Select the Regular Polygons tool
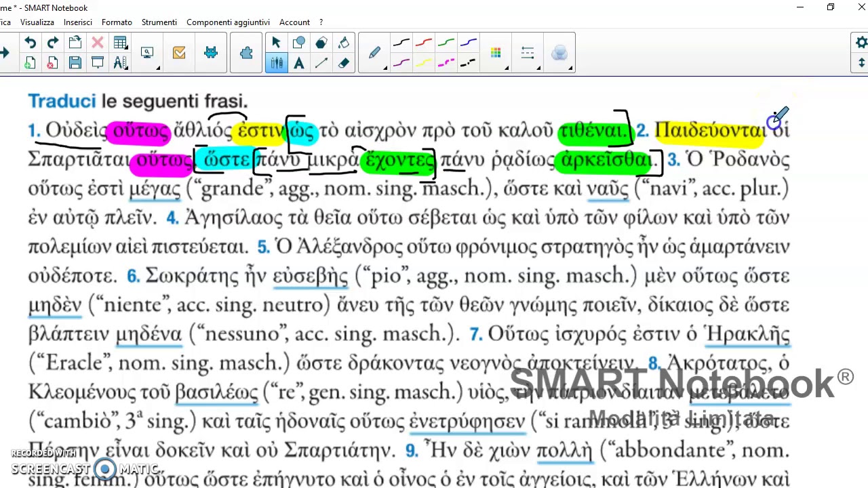 point(321,43)
